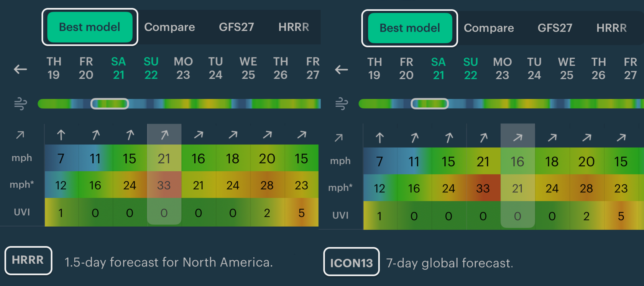Click right panel timeline slider handle
This screenshot has height=286, width=644.
(430, 104)
